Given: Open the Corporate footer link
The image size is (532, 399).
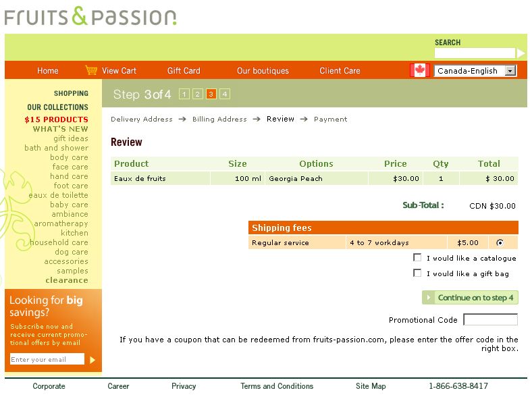Looking at the screenshot, I should point(49,386).
